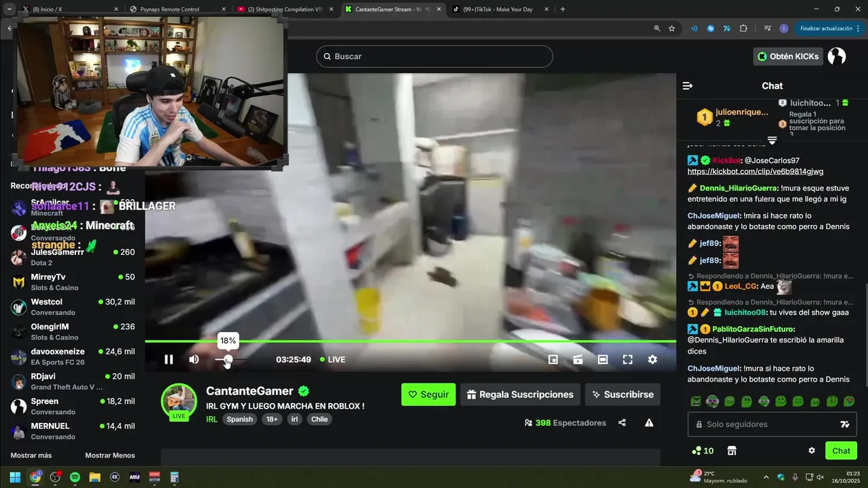
Task: Gift subscriptions via Regala Suscripciones
Action: [x=520, y=394]
